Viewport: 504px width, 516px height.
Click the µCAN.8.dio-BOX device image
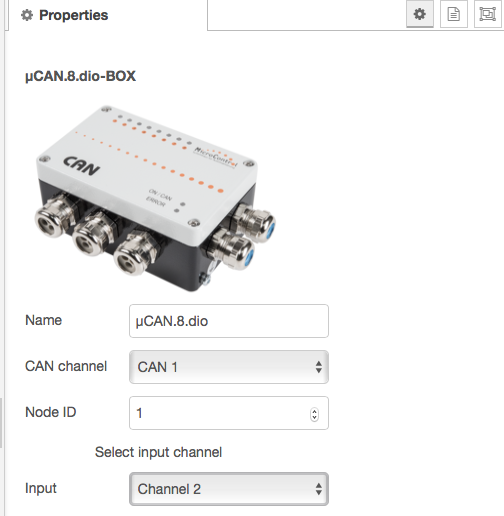[x=155, y=198]
